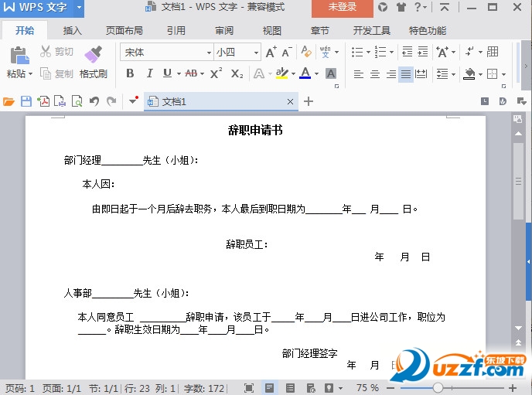This screenshot has height=395, width=532.
Task: Click the 75 % zoom level
Action: pyautogui.click(x=367, y=388)
